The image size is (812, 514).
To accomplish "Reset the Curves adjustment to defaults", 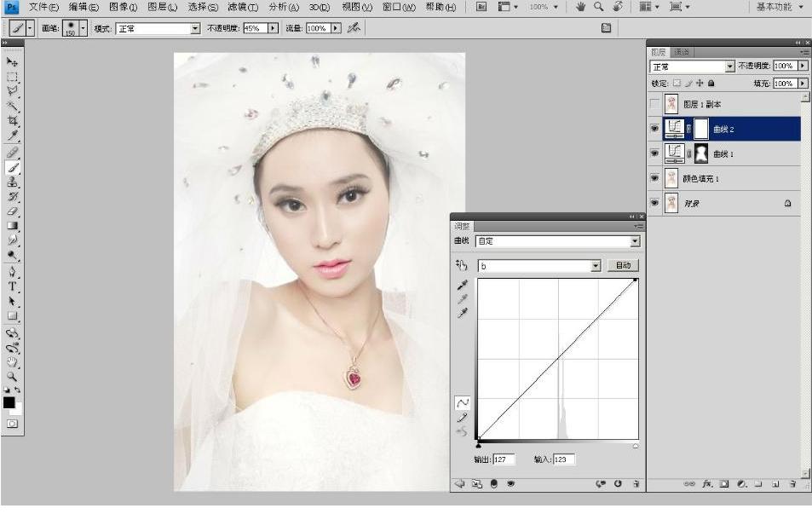I will (x=618, y=483).
